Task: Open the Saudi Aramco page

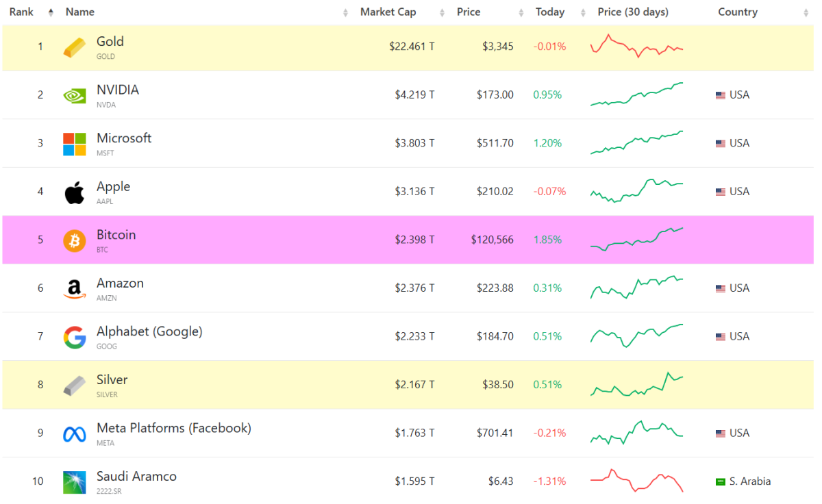Action: [136, 477]
